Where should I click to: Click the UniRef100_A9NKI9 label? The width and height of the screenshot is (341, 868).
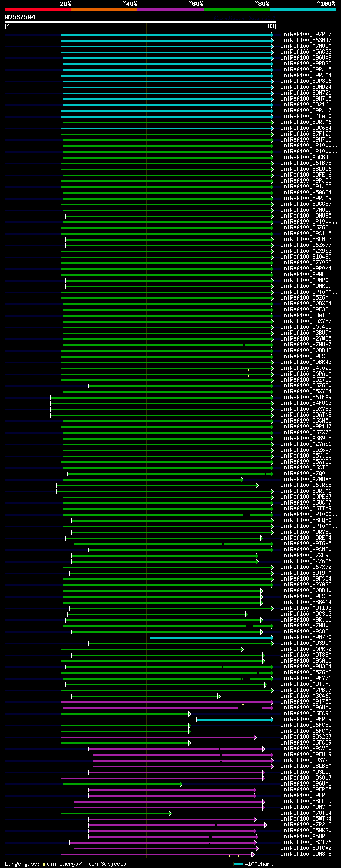(x=306, y=286)
